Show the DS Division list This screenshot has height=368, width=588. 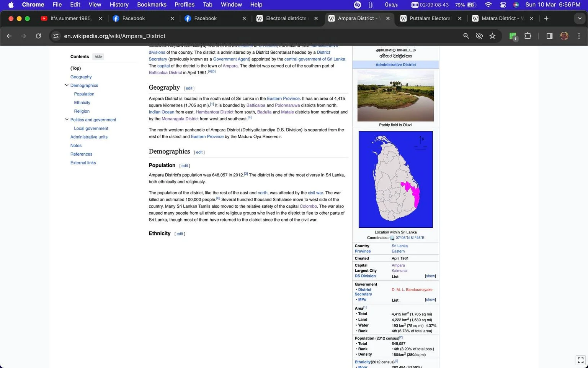tap(430, 276)
